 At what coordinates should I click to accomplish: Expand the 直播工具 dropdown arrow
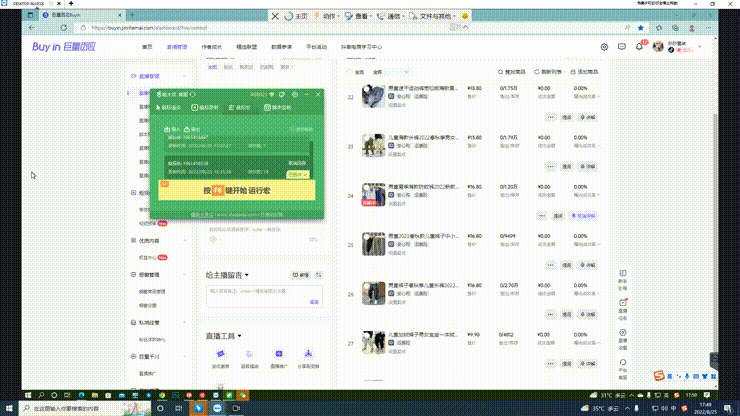[240, 336]
